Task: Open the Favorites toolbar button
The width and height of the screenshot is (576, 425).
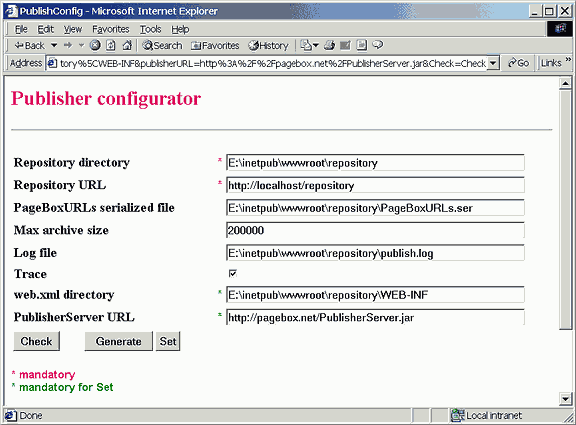Action: [x=215, y=46]
